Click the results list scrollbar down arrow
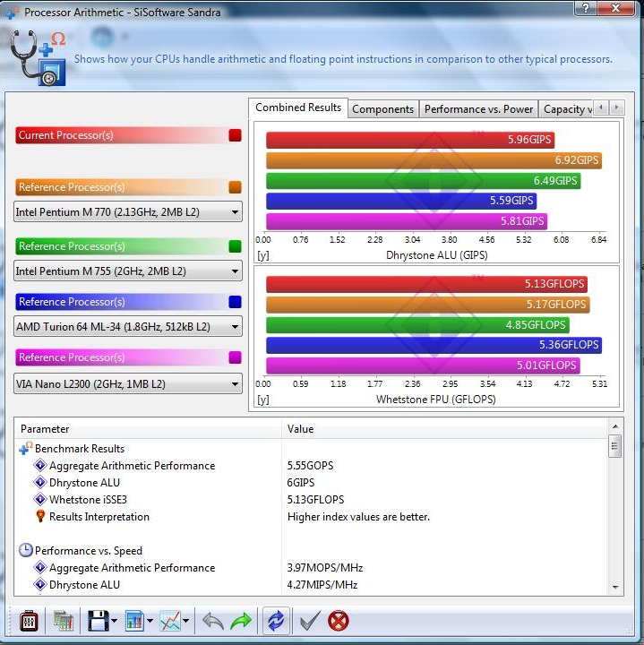 click(x=615, y=587)
